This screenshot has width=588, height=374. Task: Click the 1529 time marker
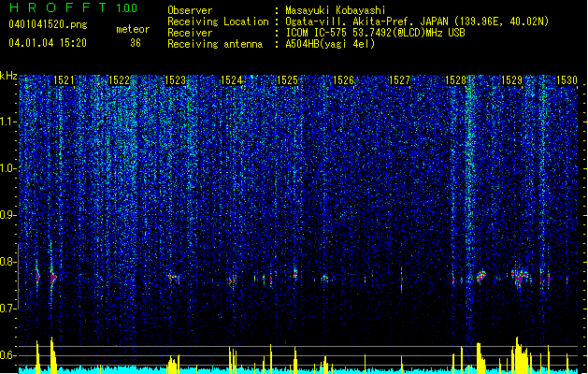coord(512,80)
